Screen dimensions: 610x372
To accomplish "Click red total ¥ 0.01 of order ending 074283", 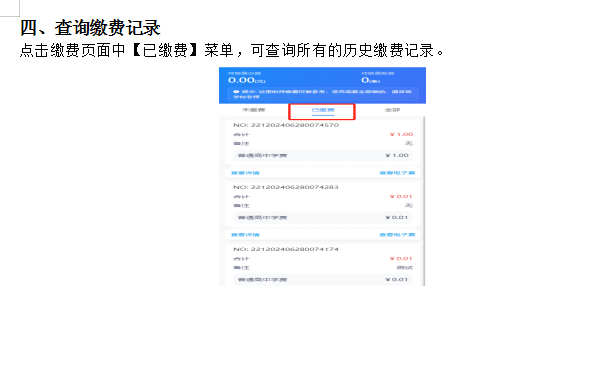I will [401, 197].
